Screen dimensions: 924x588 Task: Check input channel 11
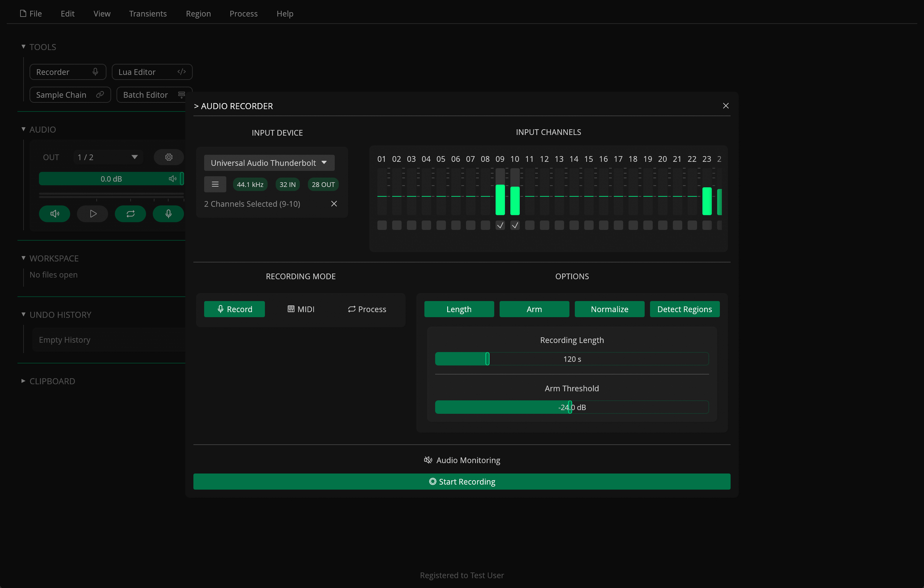pos(530,226)
